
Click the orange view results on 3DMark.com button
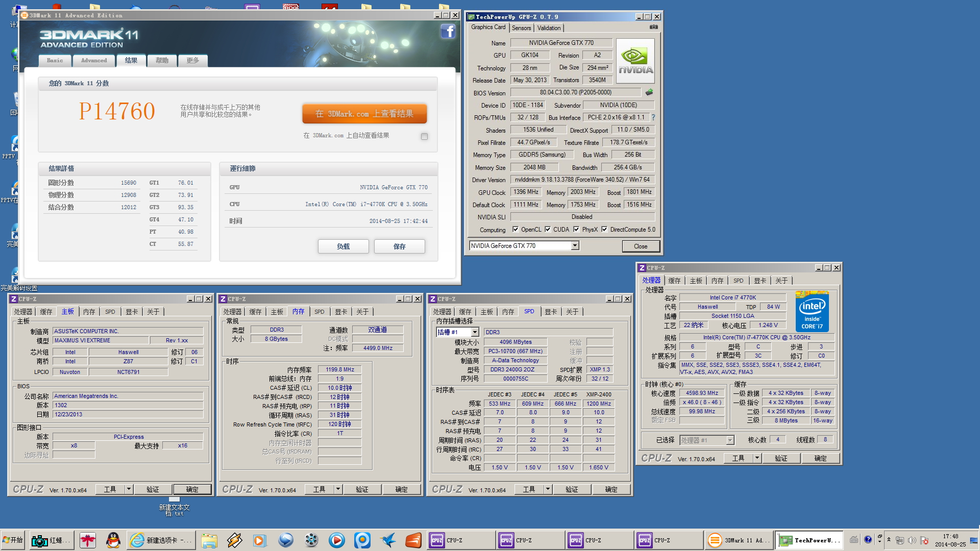364,114
